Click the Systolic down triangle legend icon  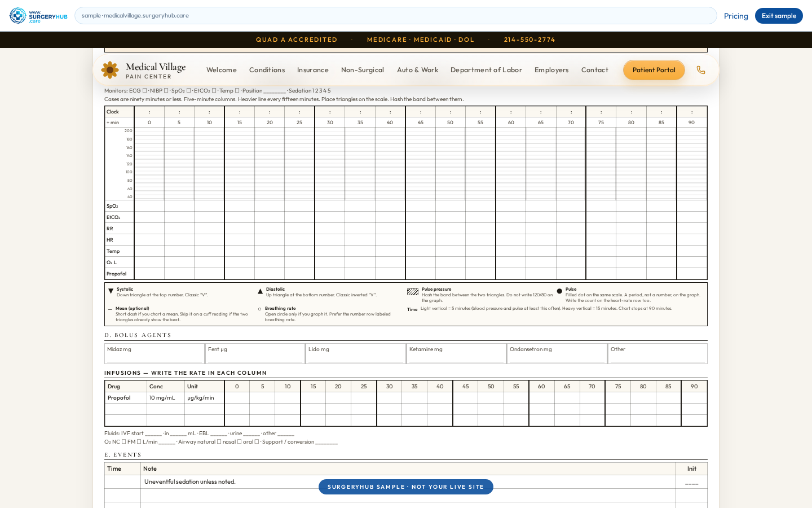click(111, 291)
